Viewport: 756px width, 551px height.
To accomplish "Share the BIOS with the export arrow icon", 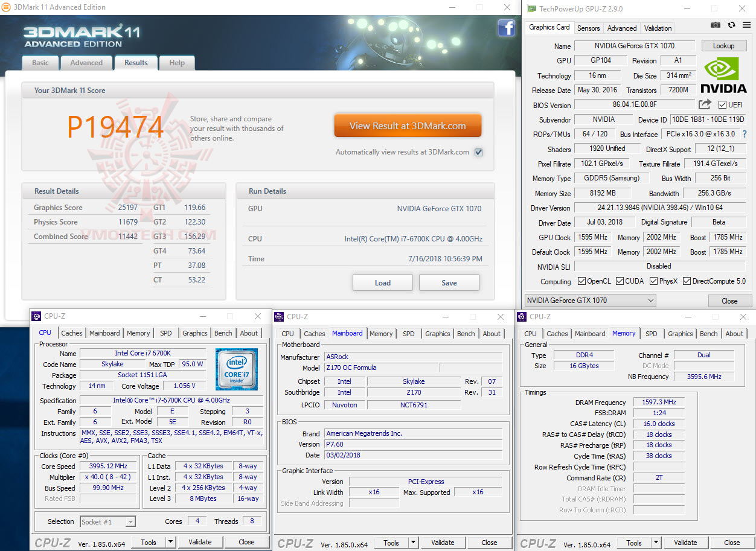I will click(705, 104).
